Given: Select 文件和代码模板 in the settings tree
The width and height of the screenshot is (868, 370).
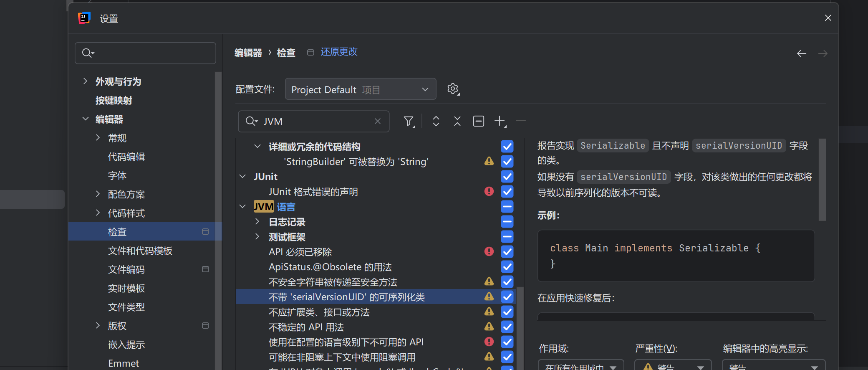Looking at the screenshot, I should click(x=140, y=251).
